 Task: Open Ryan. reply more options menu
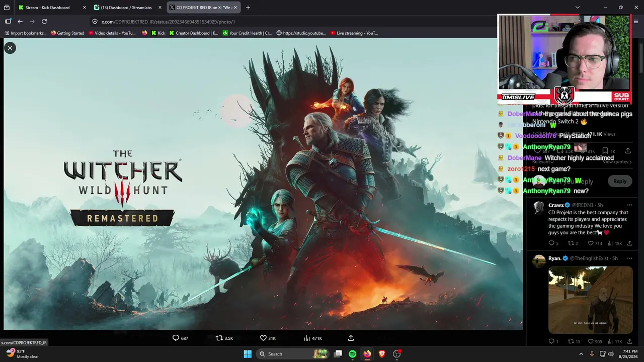pyautogui.click(x=629, y=258)
